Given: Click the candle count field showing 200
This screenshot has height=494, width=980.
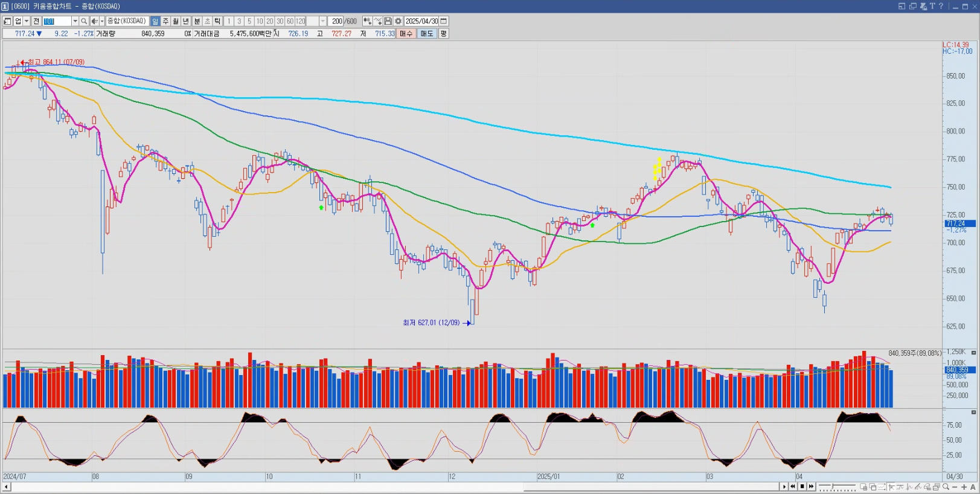Looking at the screenshot, I should pos(336,21).
